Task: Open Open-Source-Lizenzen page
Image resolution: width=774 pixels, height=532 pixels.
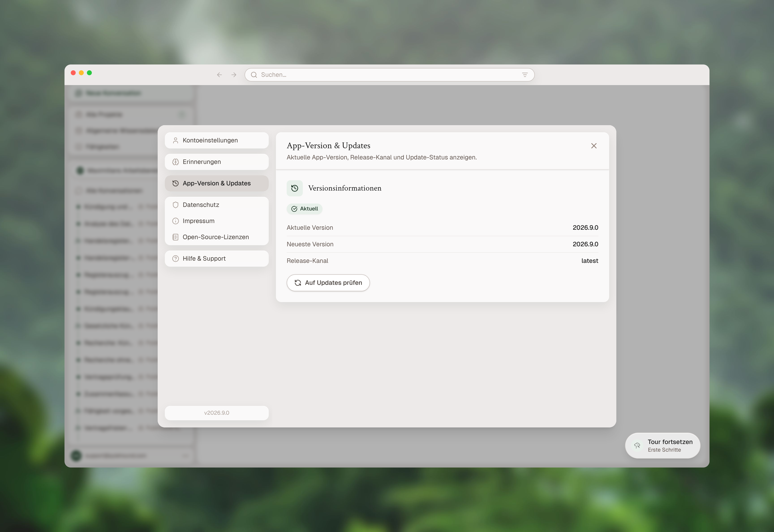Action: (217, 237)
